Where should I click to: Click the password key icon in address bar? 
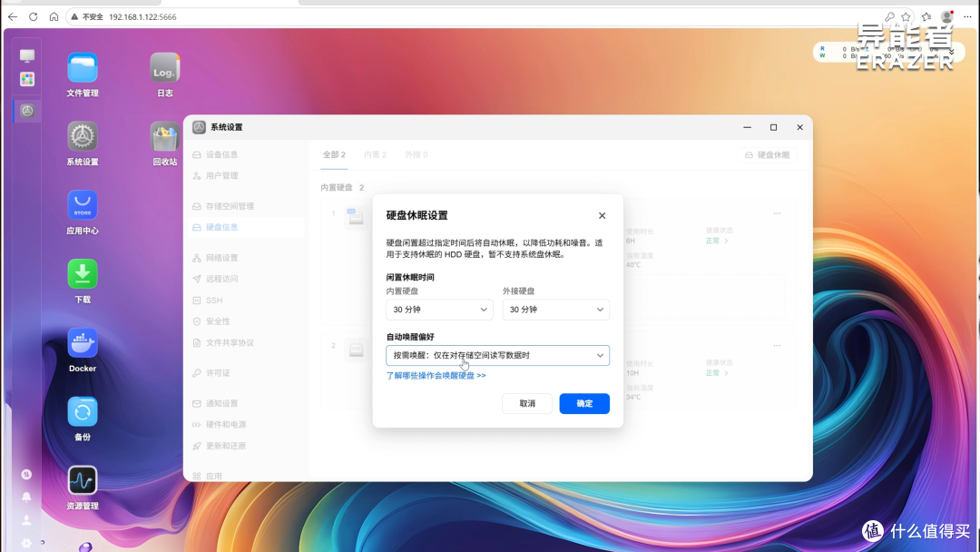pyautogui.click(x=889, y=17)
